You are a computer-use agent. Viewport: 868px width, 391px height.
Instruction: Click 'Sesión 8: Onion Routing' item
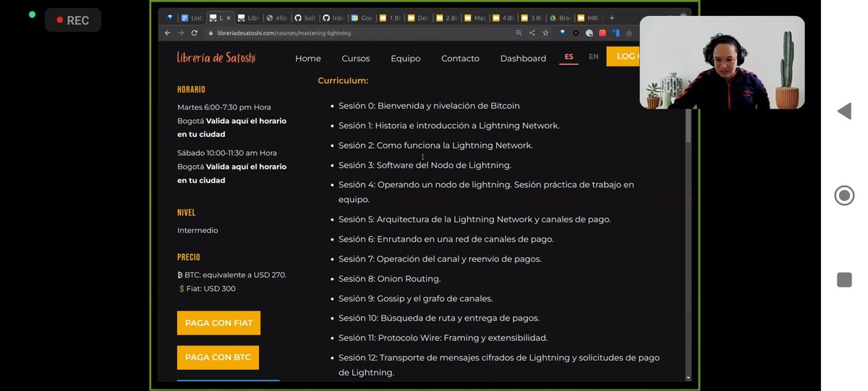pyautogui.click(x=389, y=279)
